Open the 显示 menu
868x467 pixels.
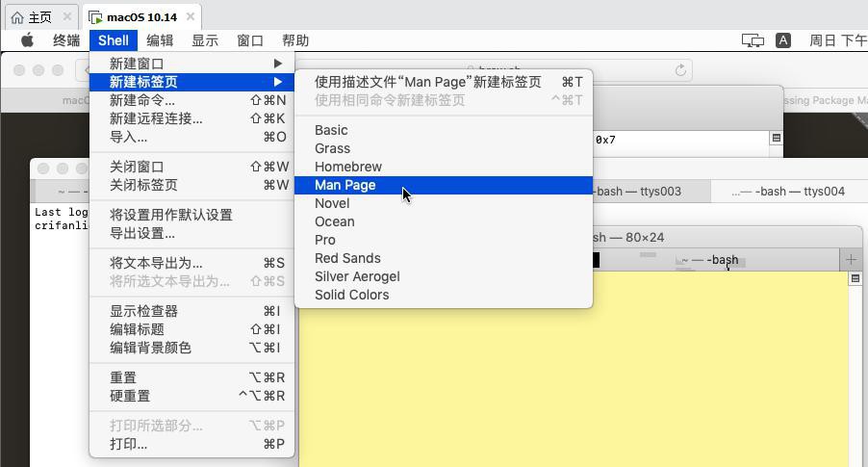[205, 40]
